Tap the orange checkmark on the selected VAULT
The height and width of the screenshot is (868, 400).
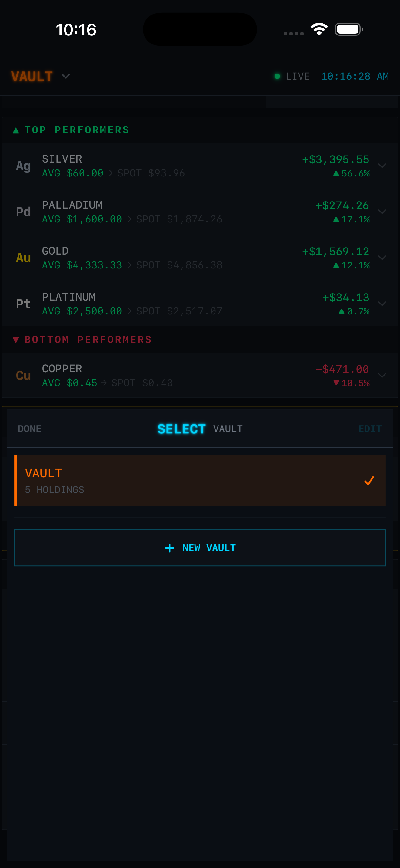coord(369,481)
